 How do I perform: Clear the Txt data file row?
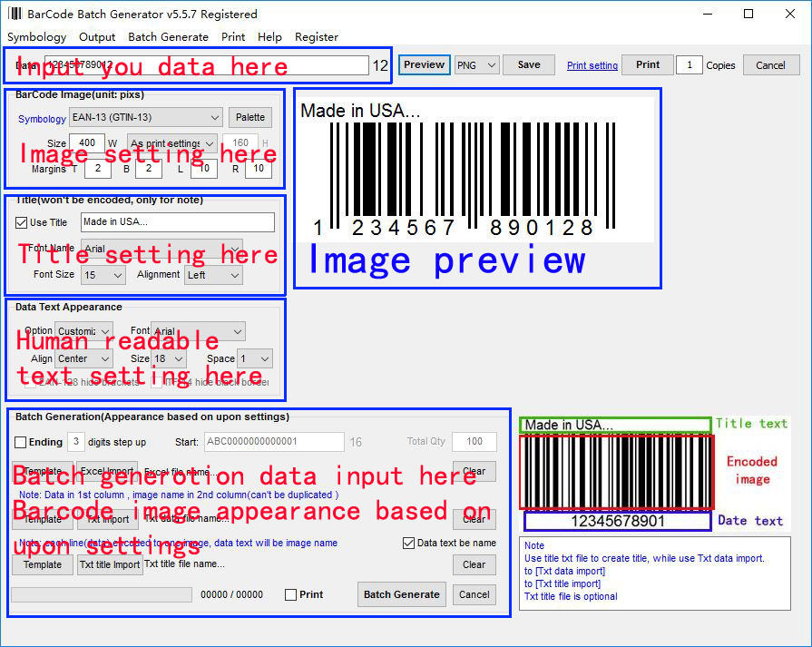(474, 519)
